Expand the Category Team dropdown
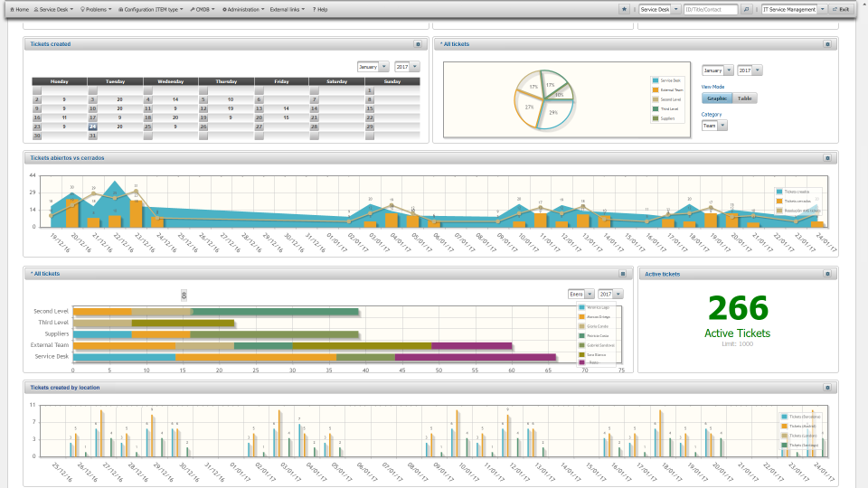Image resolution: width=868 pixels, height=488 pixels. click(x=714, y=126)
